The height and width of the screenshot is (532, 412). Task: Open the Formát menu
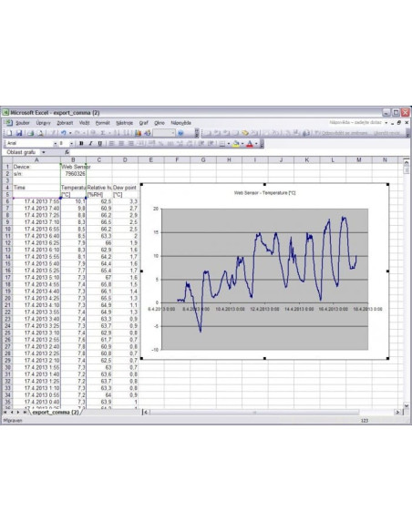click(x=102, y=123)
